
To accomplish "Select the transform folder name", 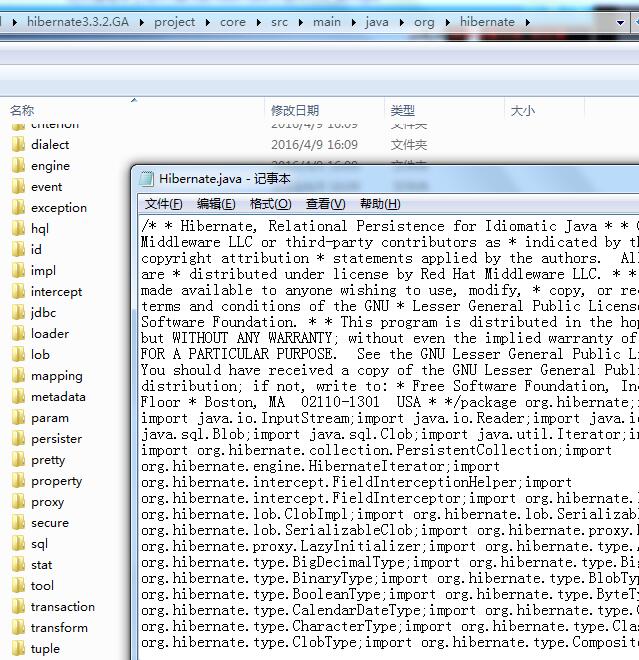I will [x=59, y=628].
